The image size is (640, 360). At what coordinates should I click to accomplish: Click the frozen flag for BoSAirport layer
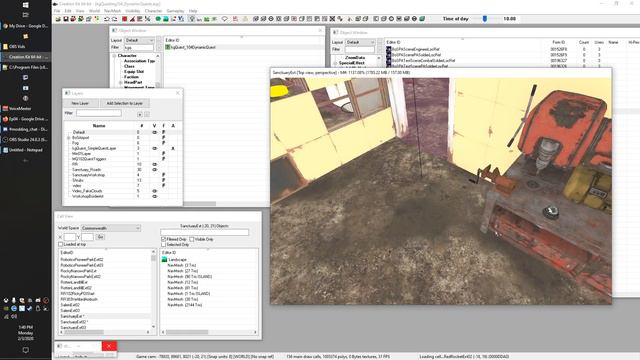[x=163, y=138]
